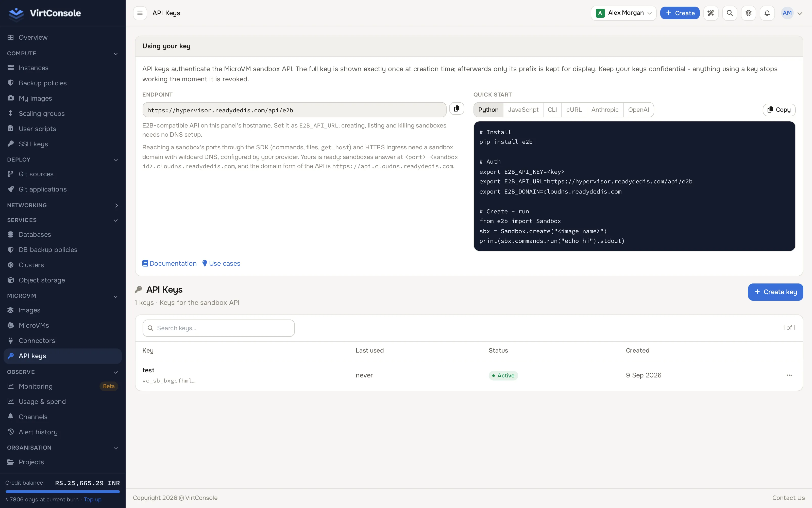The height and width of the screenshot is (508, 812).
Task: Click the search magnifier icon in header
Action: tap(730, 13)
